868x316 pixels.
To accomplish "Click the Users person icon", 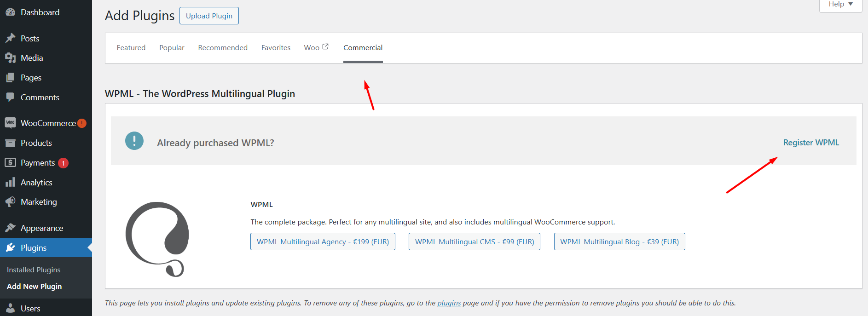I will pos(10,308).
